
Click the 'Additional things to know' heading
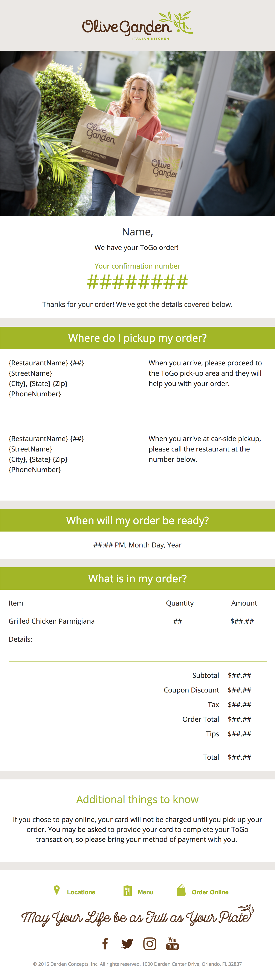[x=137, y=799]
